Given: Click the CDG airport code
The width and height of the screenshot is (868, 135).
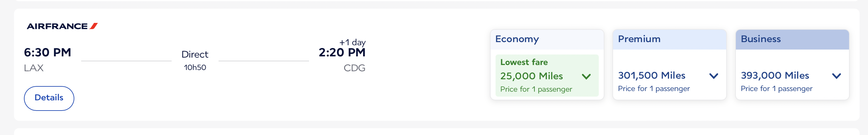Looking at the screenshot, I should [354, 68].
